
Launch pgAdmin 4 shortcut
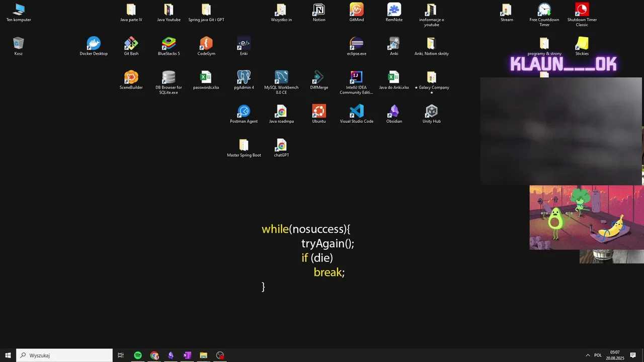tap(244, 80)
